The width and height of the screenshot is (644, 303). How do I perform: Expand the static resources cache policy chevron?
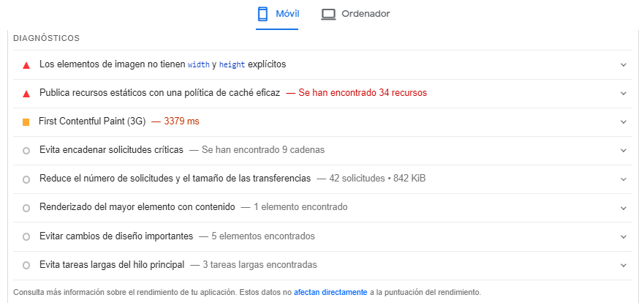[623, 93]
